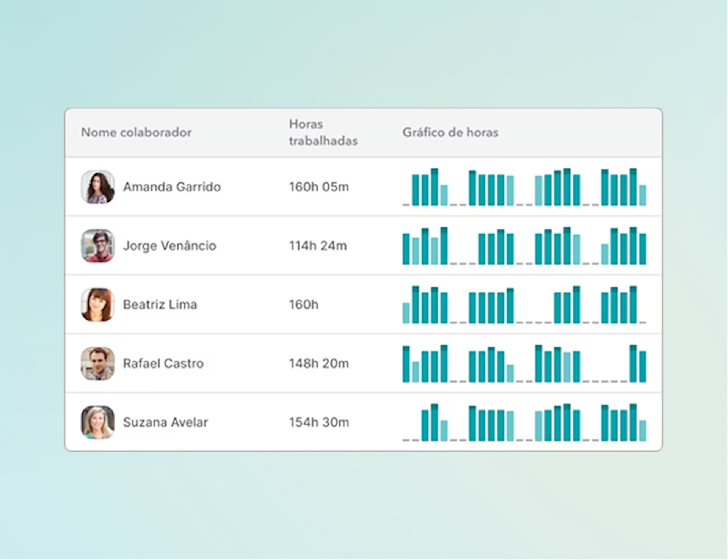Select the Jorge Venâncio name text
This screenshot has height=560, width=728.
[169, 246]
